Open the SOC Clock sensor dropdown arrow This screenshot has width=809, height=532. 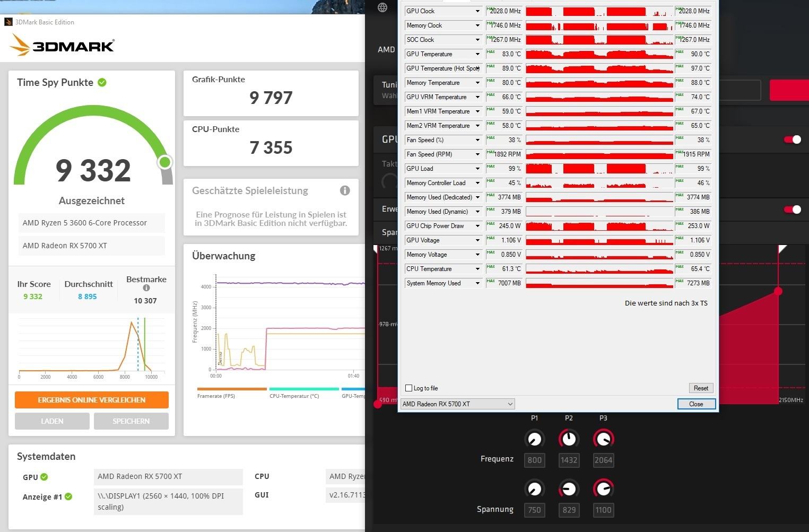click(x=477, y=40)
